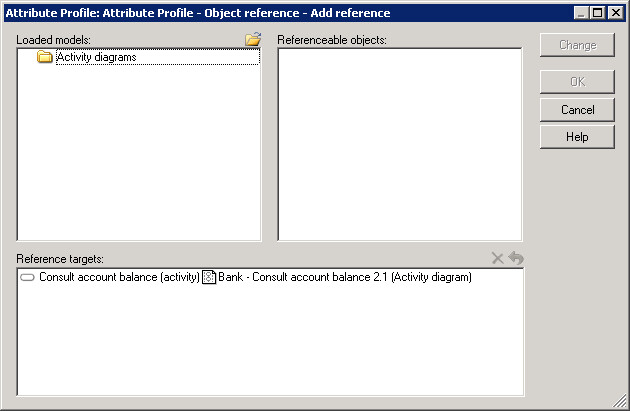Cancel the Add reference dialog
Image resolution: width=630 pixels, height=411 pixels.
(577, 110)
